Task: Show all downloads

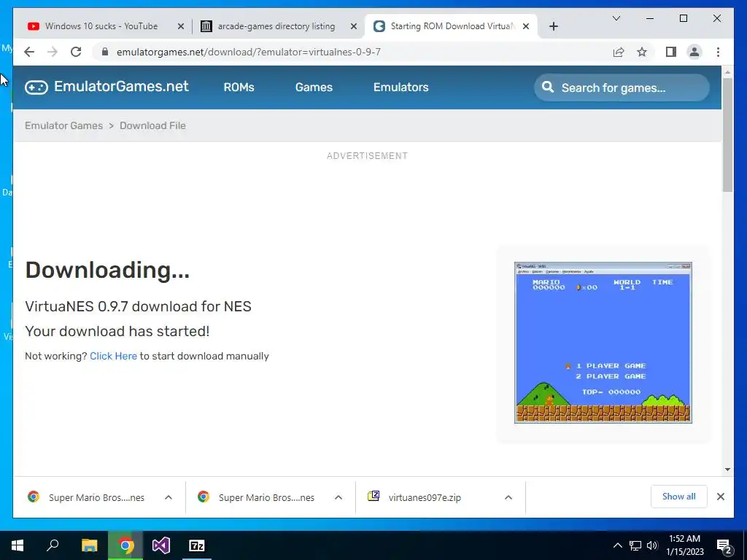Action: [x=679, y=497]
